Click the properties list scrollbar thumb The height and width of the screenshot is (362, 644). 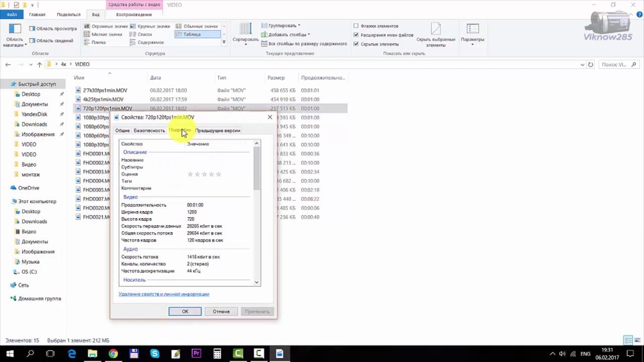click(x=257, y=169)
